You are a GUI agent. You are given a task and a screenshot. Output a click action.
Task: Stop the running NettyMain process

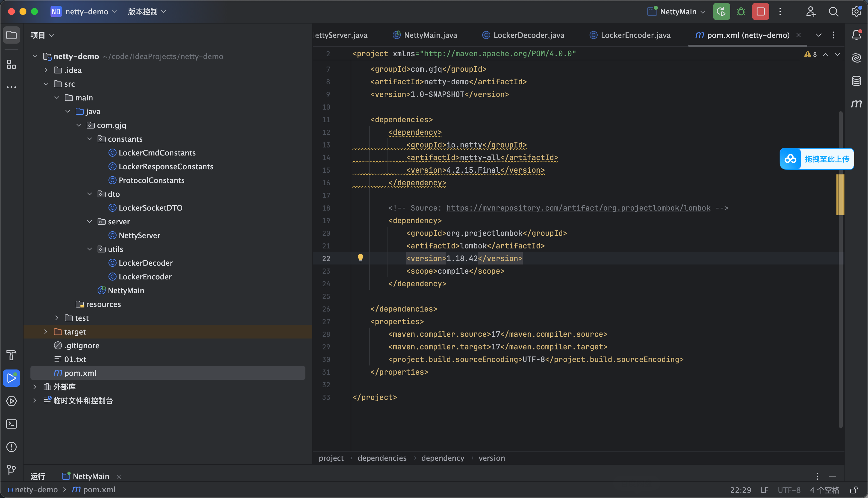[761, 12]
